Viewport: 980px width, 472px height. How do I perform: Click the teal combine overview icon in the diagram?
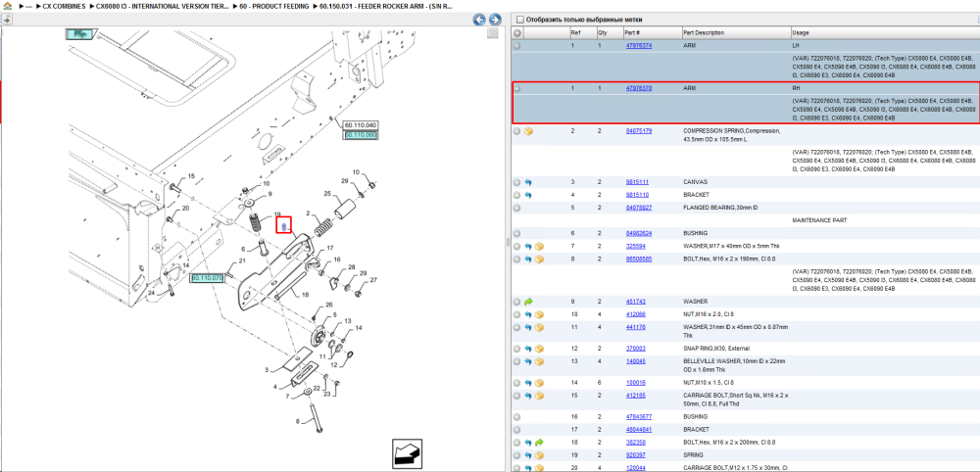(x=79, y=33)
